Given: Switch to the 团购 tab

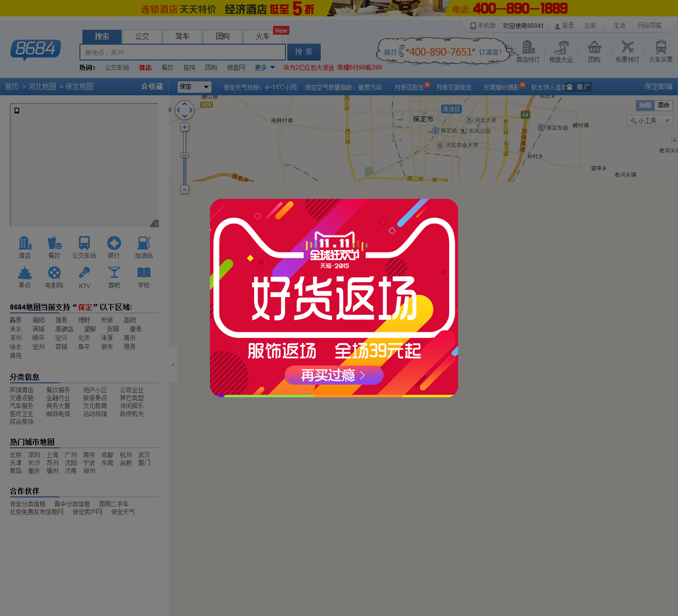Looking at the screenshot, I should [223, 36].
